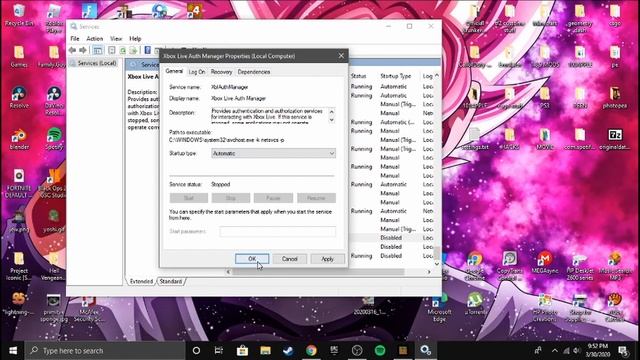Click the Forward arrow in Services toolbar
This screenshot has height=360, width=640.
point(83,50)
